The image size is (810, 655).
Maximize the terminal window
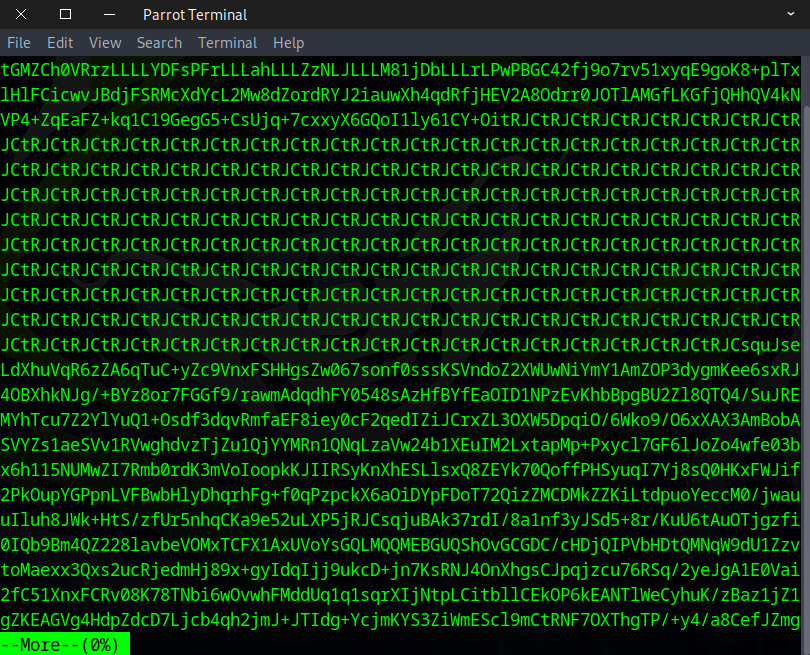click(x=65, y=14)
